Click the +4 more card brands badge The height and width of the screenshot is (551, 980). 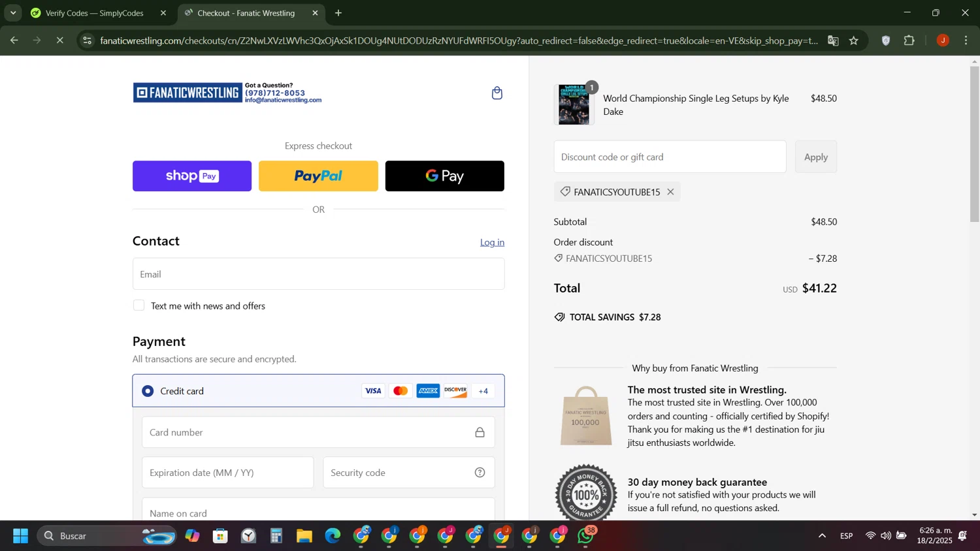pyautogui.click(x=483, y=391)
